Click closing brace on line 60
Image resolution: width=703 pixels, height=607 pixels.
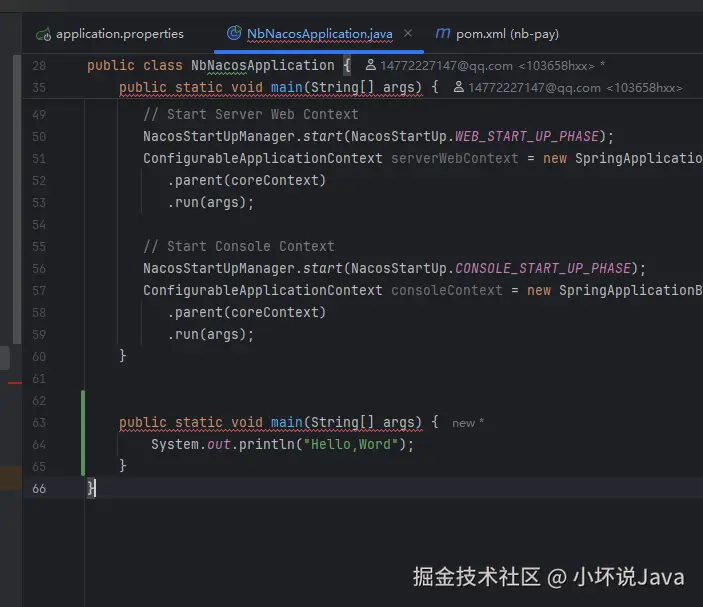coord(122,356)
